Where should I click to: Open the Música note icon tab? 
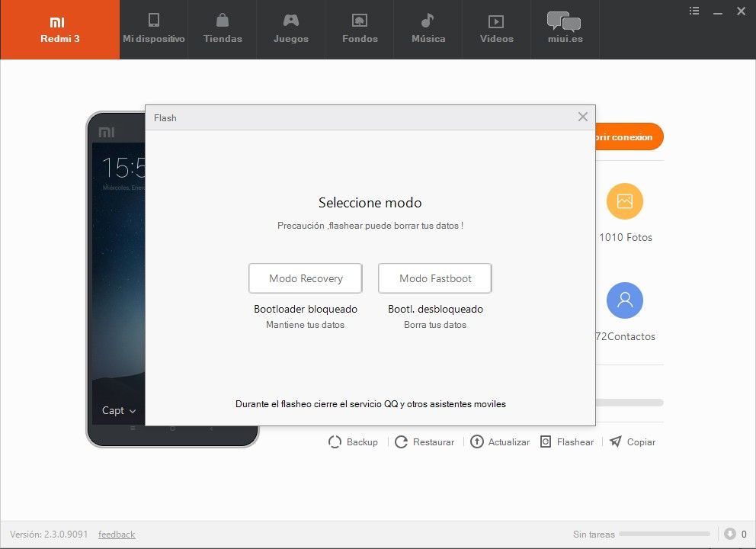[428, 21]
